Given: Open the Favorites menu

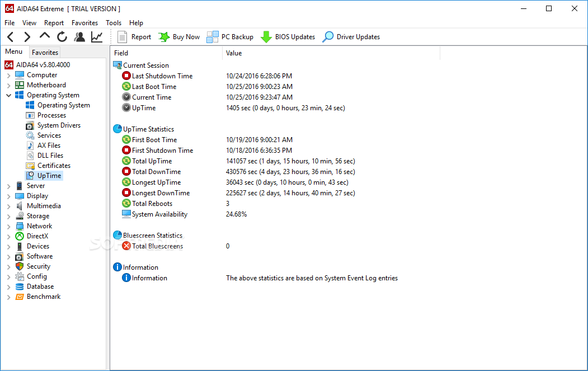Looking at the screenshot, I should click(84, 23).
